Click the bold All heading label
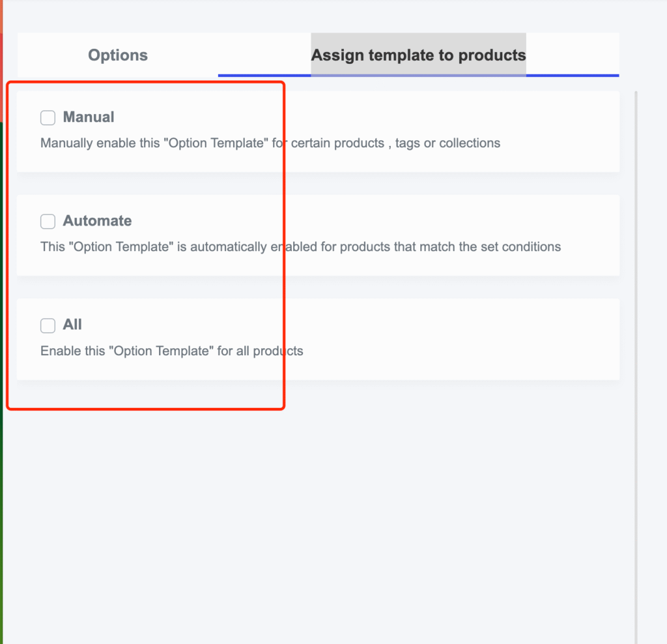The height and width of the screenshot is (644, 667). [72, 325]
